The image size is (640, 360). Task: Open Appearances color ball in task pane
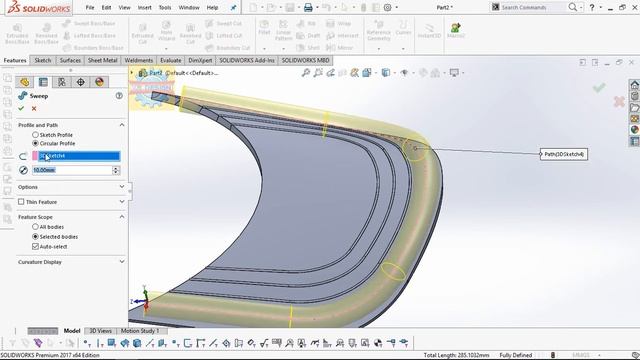pyautogui.click(x=634, y=130)
